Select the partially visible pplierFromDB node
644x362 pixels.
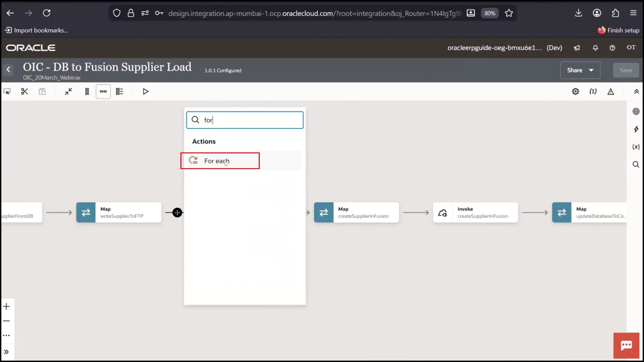pyautogui.click(x=21, y=213)
